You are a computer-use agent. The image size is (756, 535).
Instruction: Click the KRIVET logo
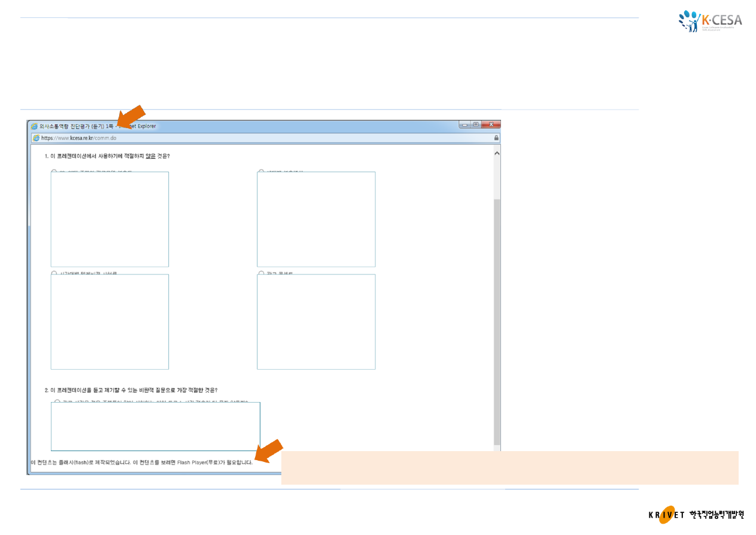coord(696,515)
